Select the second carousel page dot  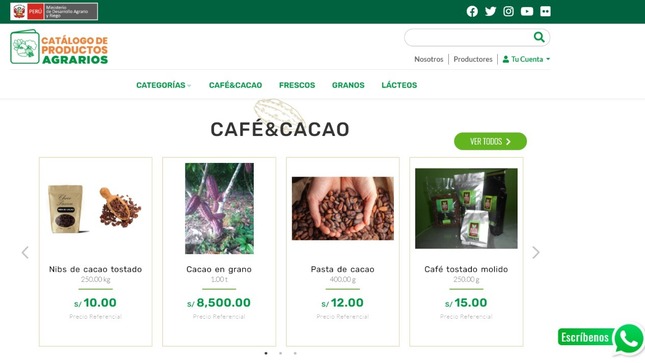pos(281,353)
